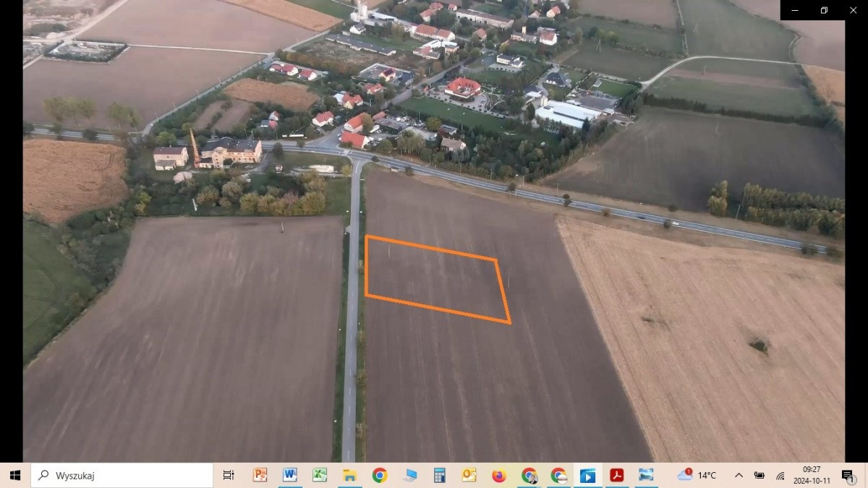Viewport: 868px width, 488px height.
Task: Click the Wyszukaj search box
Action: point(122,475)
